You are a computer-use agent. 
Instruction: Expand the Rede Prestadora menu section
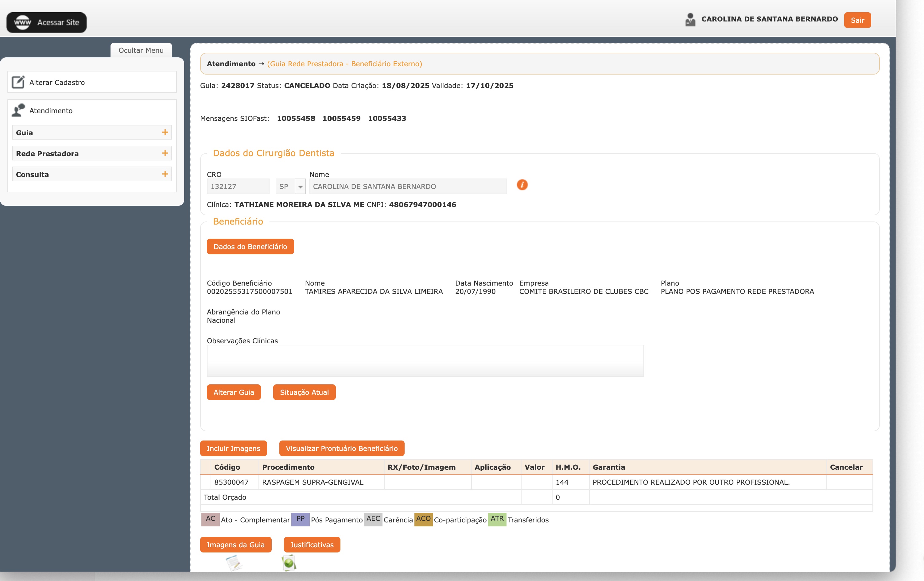(x=165, y=153)
